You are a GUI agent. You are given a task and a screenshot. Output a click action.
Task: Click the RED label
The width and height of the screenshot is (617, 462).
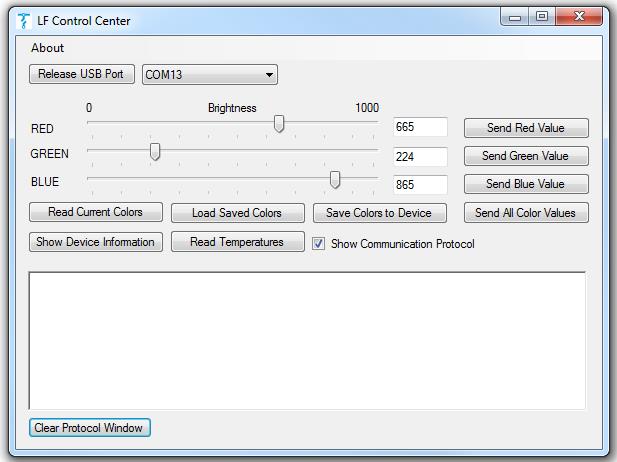(42, 129)
